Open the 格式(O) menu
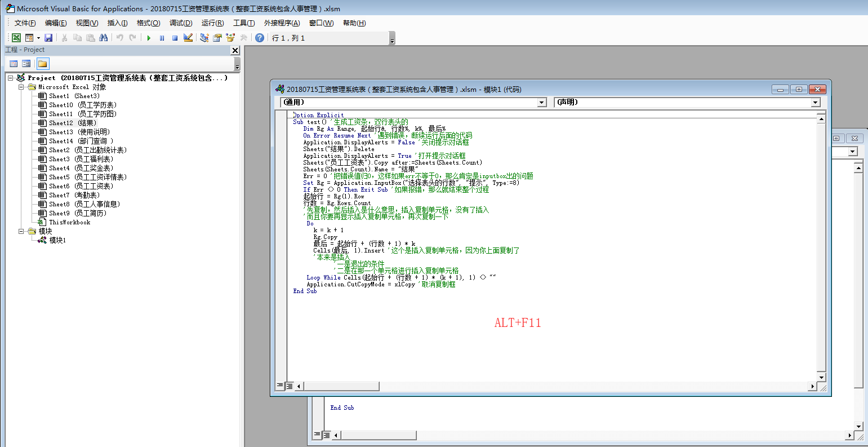This screenshot has width=868, height=447. [x=148, y=23]
